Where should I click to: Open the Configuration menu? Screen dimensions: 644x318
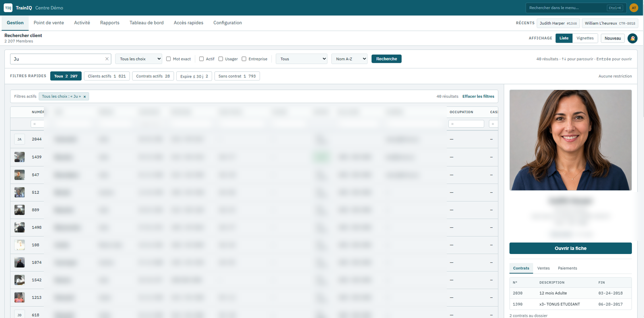click(x=227, y=23)
